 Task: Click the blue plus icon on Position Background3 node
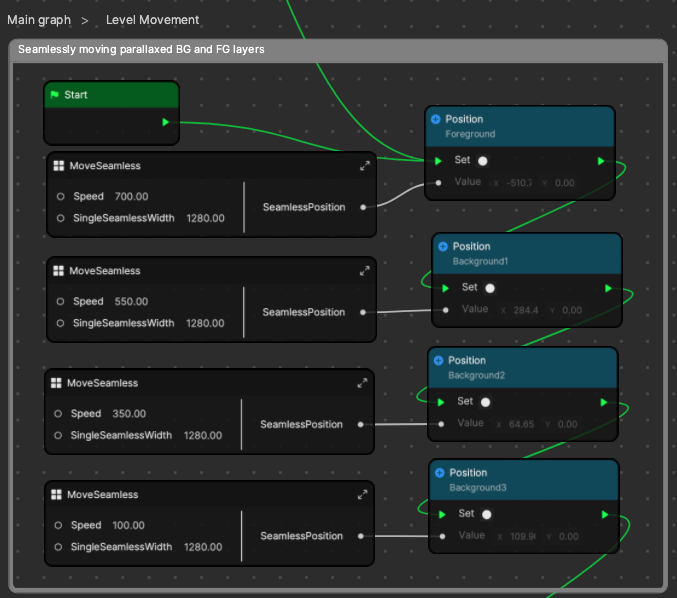439,473
